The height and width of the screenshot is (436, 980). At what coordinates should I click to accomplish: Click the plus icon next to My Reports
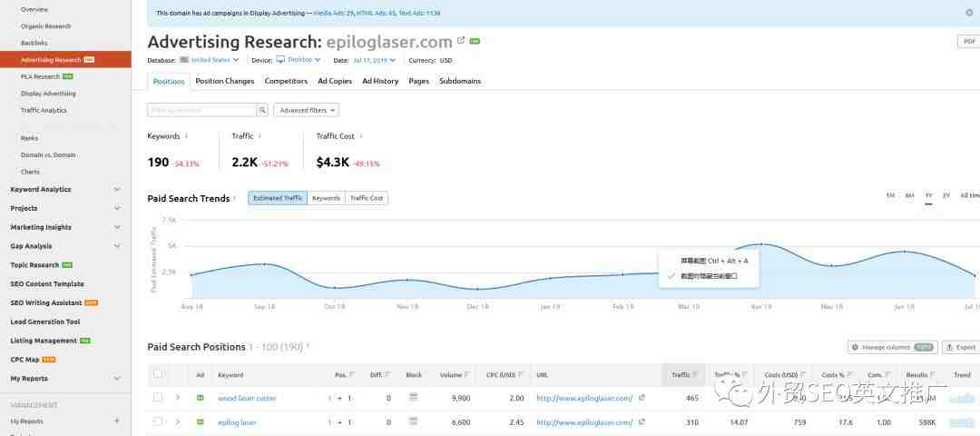tap(117, 421)
